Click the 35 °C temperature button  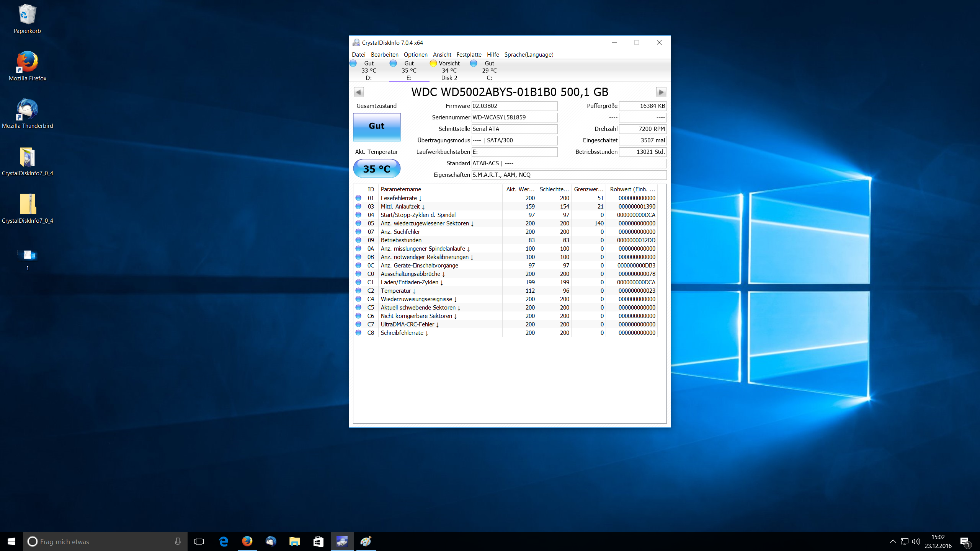pyautogui.click(x=377, y=169)
